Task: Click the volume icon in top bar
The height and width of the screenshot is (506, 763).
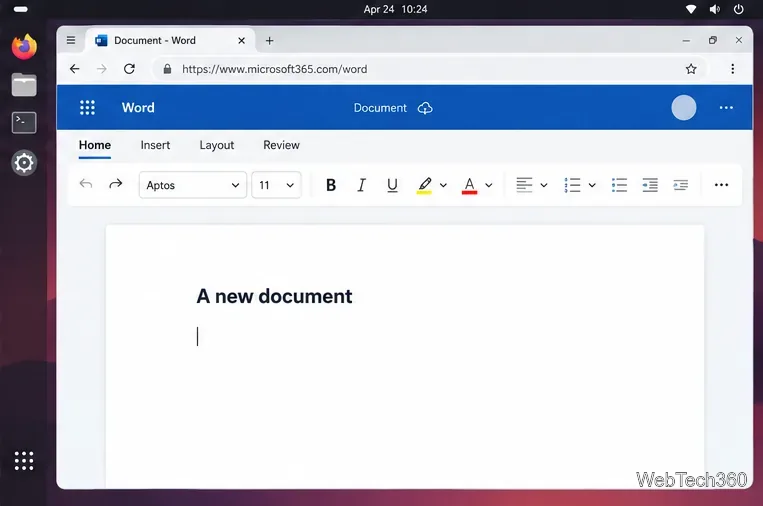Action: [715, 9]
